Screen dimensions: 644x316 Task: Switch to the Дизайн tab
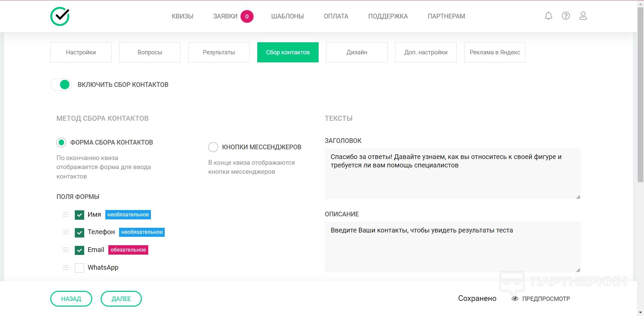(357, 52)
